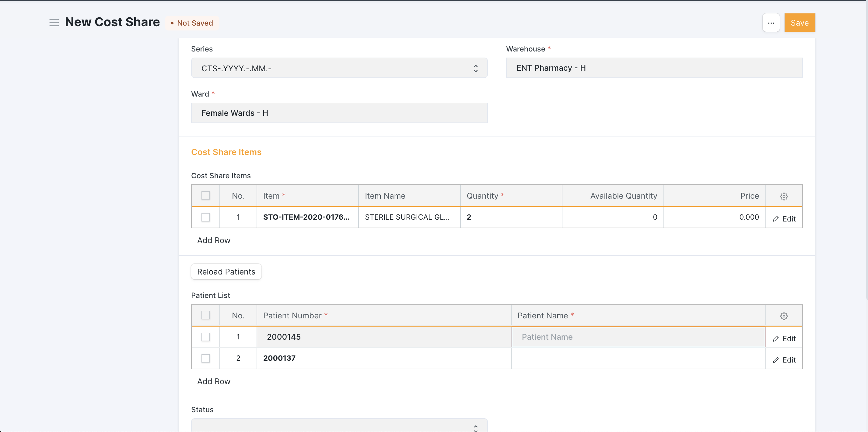Screen dimensions: 868x432
Task: Tick checkbox for patient 2000145
Action: (x=205, y=337)
